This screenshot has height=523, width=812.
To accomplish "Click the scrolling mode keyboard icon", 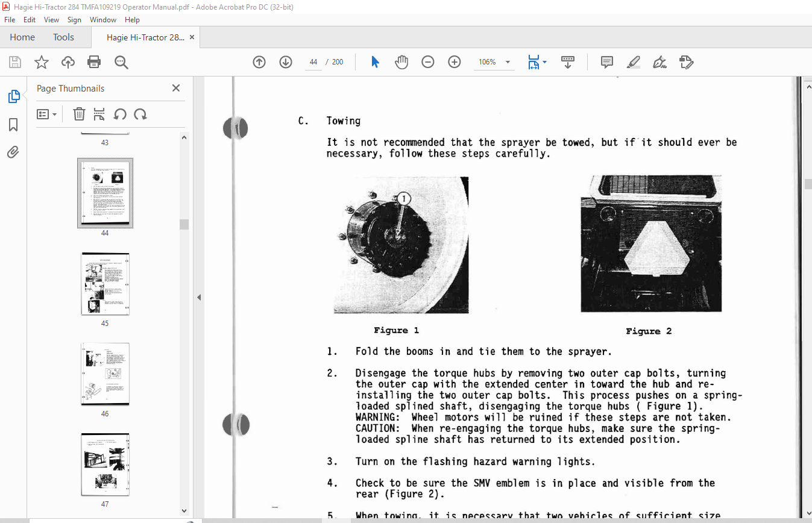I will coord(567,62).
